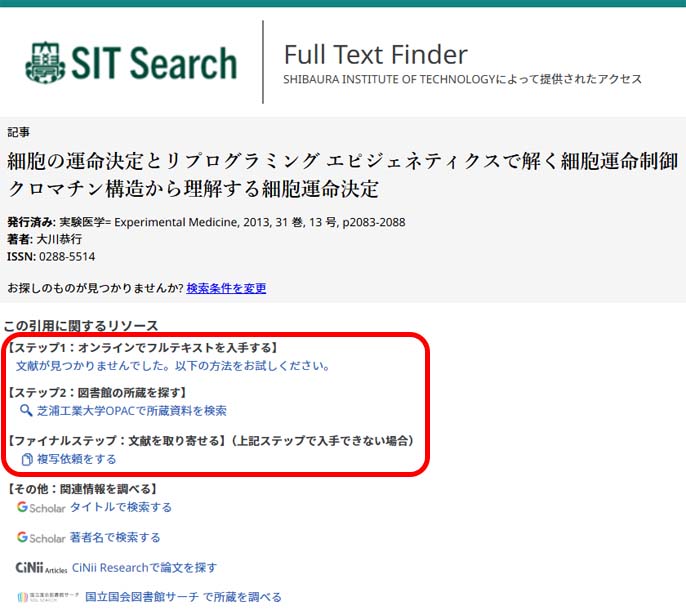Search by author via 著者名で検索する

115,538
